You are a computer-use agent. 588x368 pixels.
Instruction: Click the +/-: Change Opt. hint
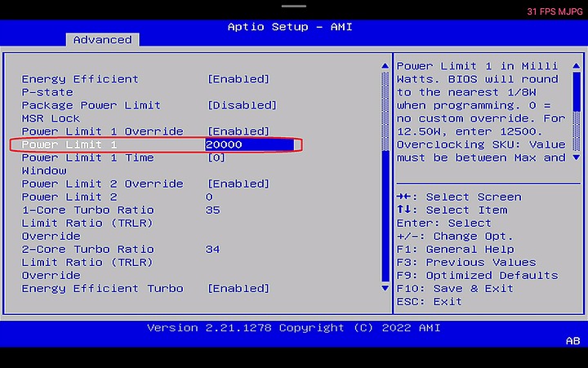pos(455,236)
